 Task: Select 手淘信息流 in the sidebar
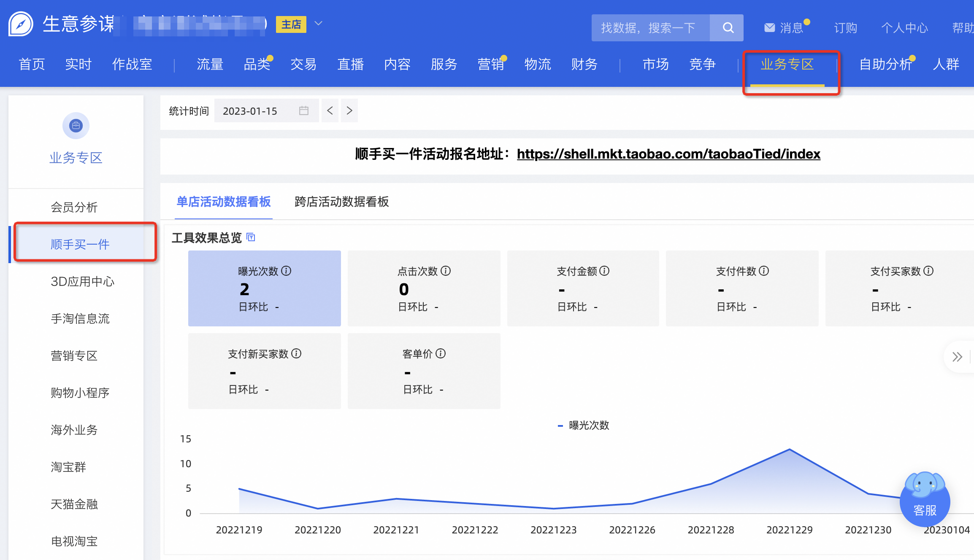[80, 318]
